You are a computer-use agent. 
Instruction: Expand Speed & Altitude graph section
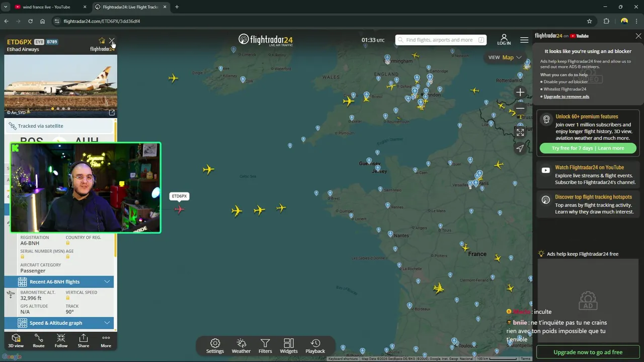[59, 323]
